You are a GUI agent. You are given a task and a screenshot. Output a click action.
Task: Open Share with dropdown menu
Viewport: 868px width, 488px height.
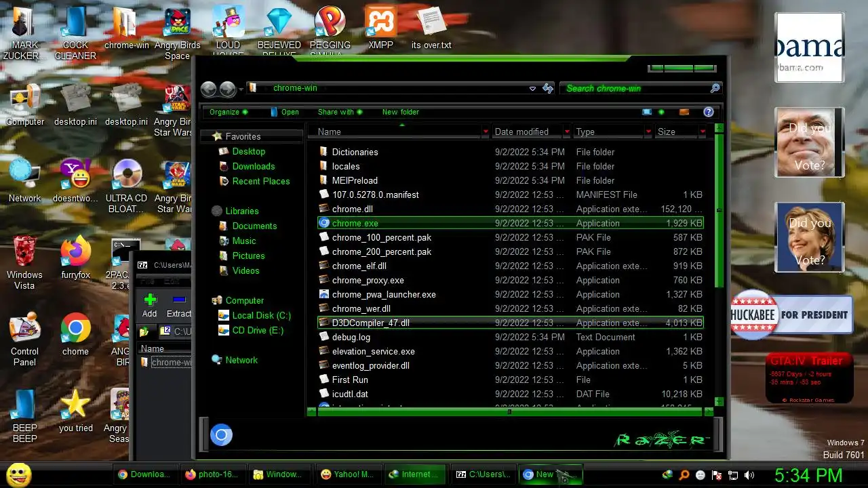pyautogui.click(x=340, y=112)
